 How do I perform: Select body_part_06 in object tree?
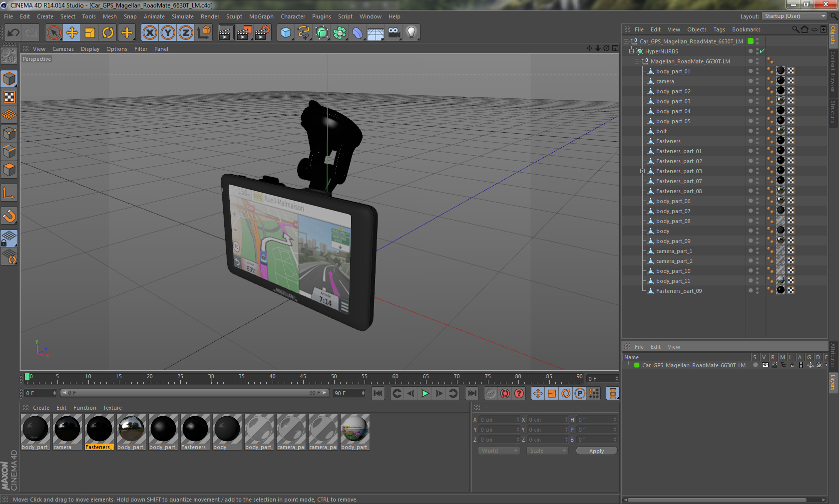(x=673, y=201)
